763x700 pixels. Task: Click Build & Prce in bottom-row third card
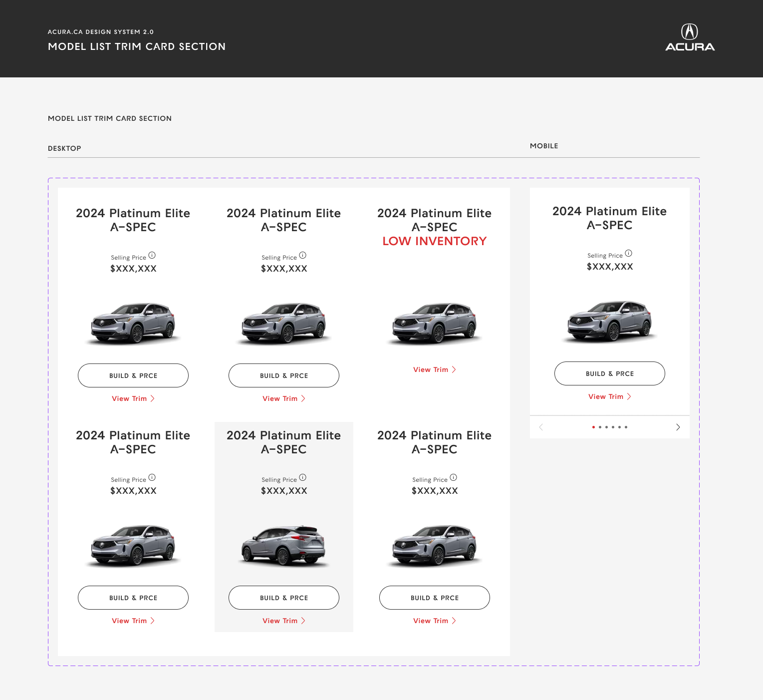click(435, 598)
